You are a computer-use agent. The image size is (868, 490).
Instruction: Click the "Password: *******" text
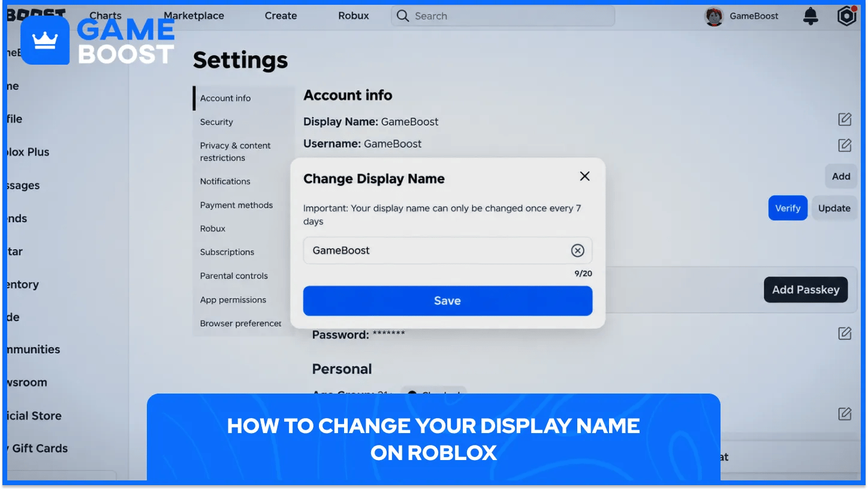point(358,335)
